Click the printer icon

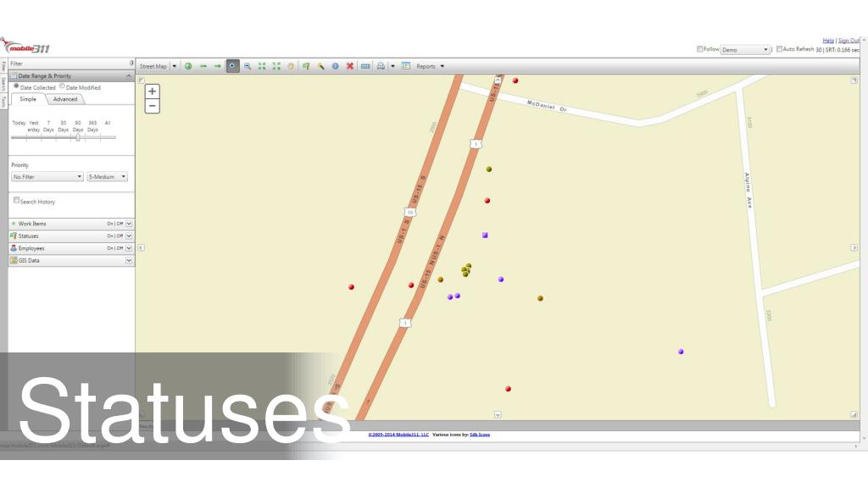381,66
